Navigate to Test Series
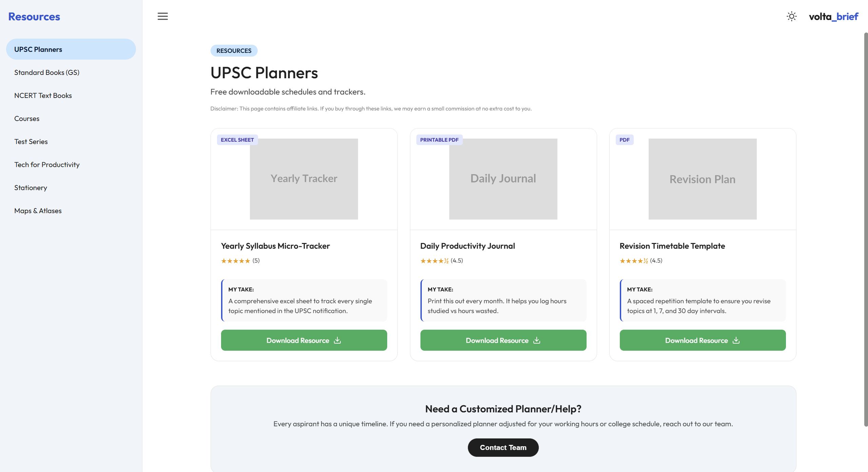Screen dimensions: 868x472 click(x=31, y=142)
